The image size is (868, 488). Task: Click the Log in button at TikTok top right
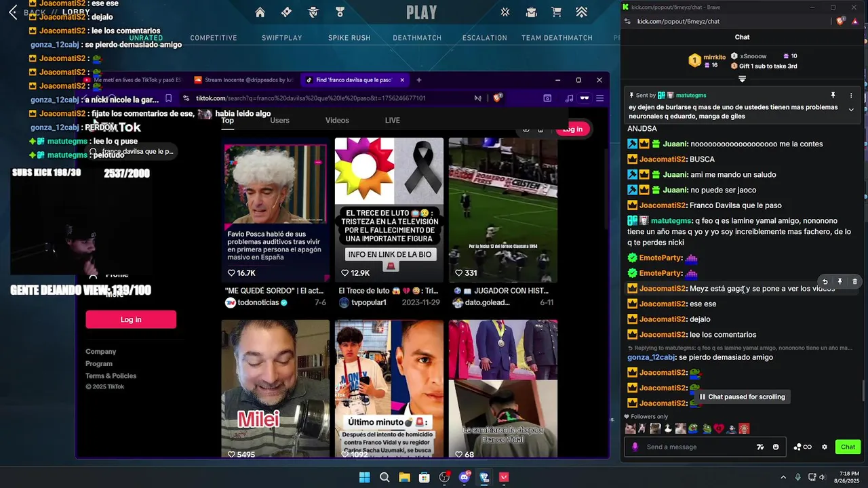(x=572, y=129)
